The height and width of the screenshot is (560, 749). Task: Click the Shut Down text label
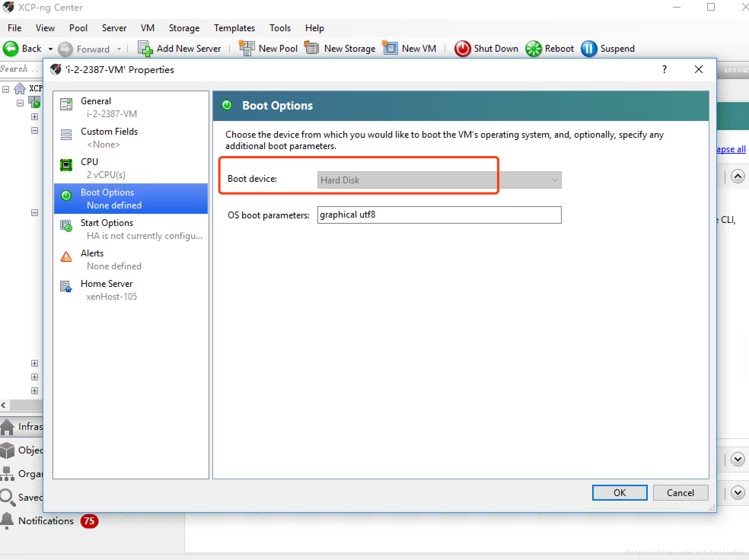coord(496,49)
